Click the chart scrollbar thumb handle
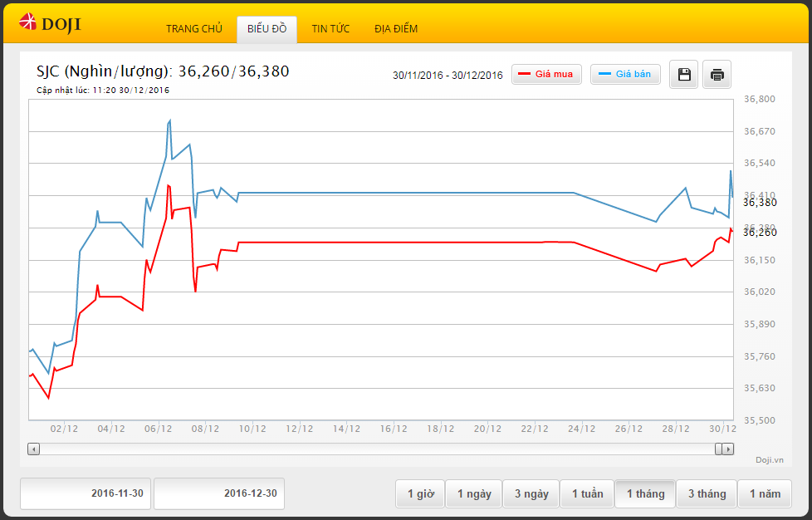The image size is (812, 520). click(x=718, y=449)
